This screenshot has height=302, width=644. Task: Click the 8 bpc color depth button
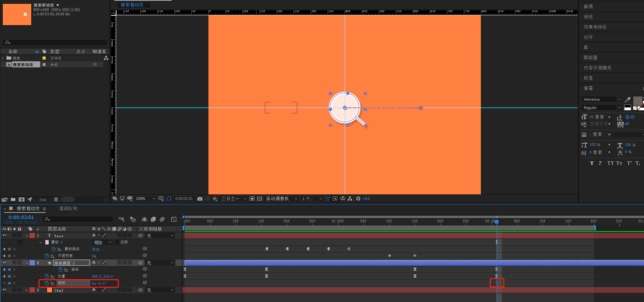pos(43,200)
